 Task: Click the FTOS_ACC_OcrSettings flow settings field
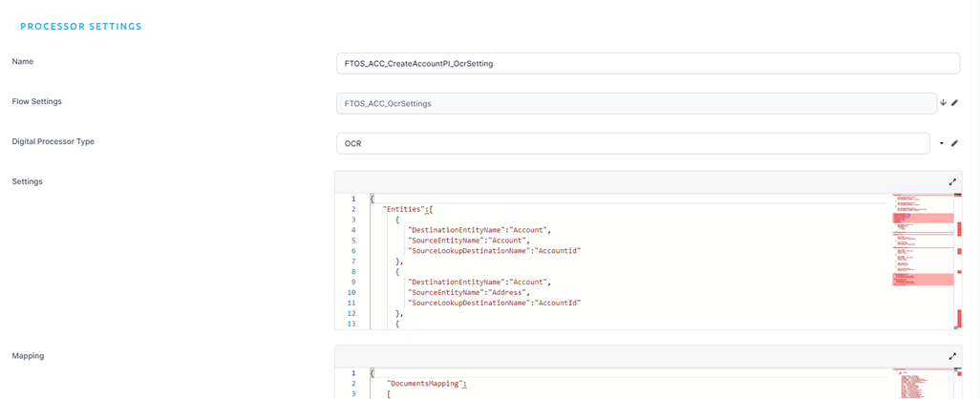pos(635,103)
